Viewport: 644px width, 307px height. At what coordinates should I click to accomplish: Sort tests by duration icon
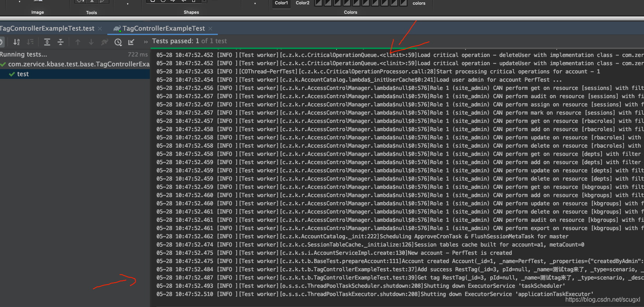(x=30, y=42)
